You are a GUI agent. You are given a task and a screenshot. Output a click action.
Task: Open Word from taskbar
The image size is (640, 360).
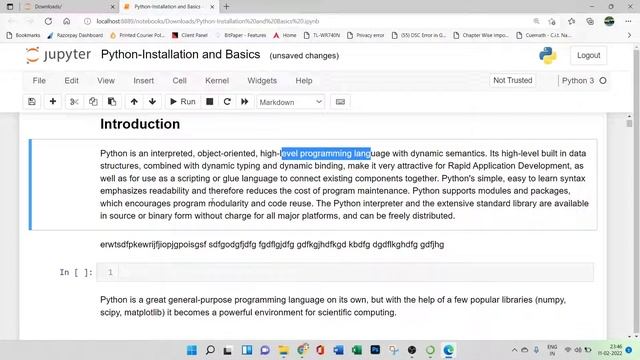pos(338,350)
